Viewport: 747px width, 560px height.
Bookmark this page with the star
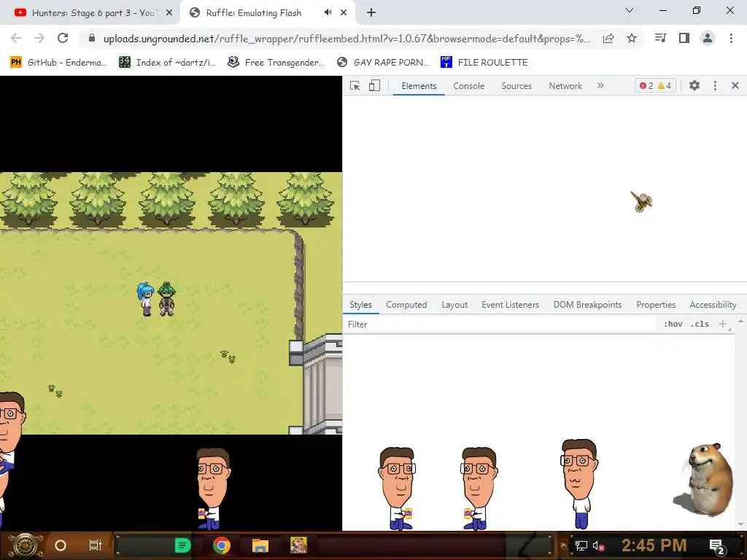tap(632, 38)
